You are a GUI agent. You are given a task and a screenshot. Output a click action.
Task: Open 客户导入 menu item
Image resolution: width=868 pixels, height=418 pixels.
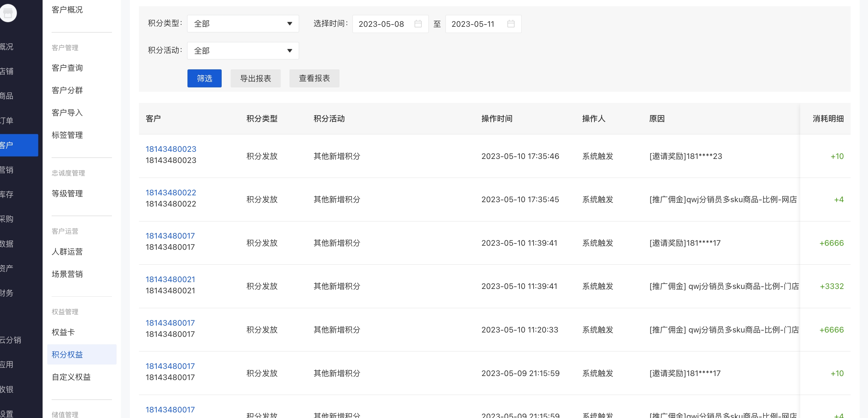pyautogui.click(x=67, y=113)
